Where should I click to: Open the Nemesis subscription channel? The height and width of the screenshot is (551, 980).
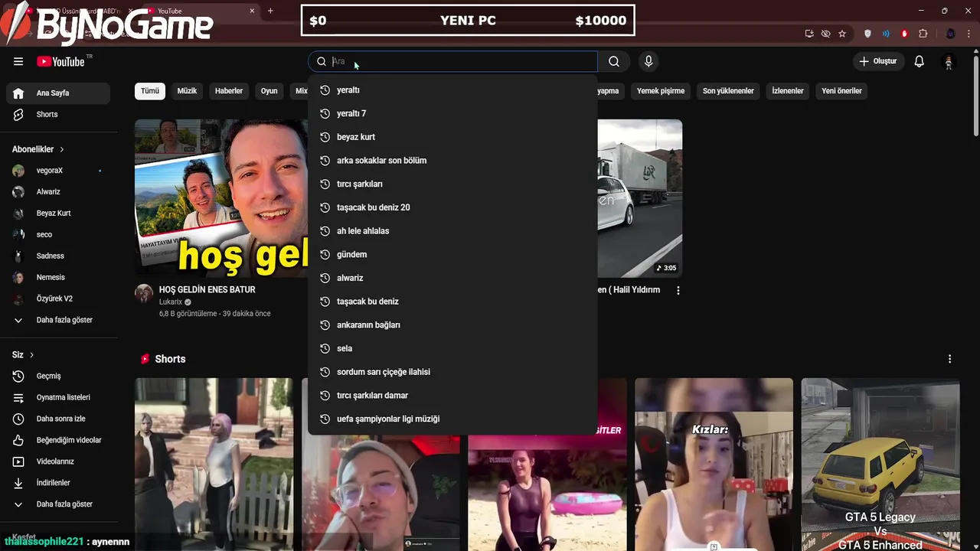tap(59, 278)
